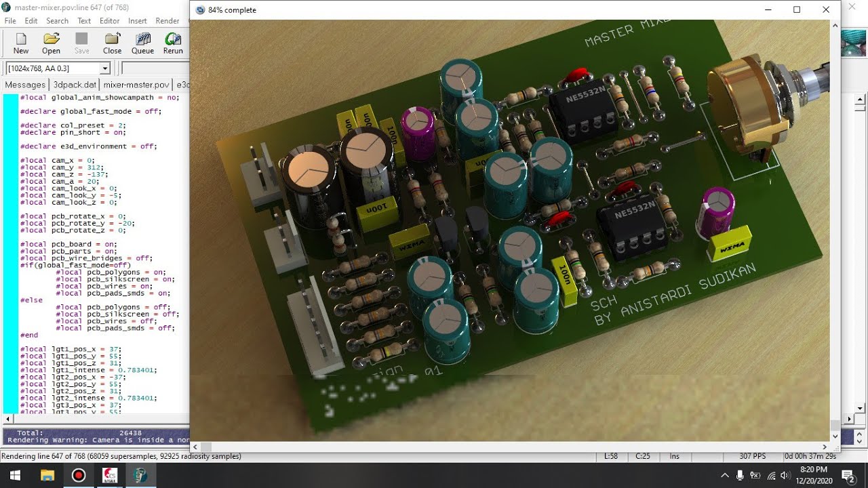Open File Explorer from the taskbar
This screenshot has width=868, height=488.
[x=47, y=475]
